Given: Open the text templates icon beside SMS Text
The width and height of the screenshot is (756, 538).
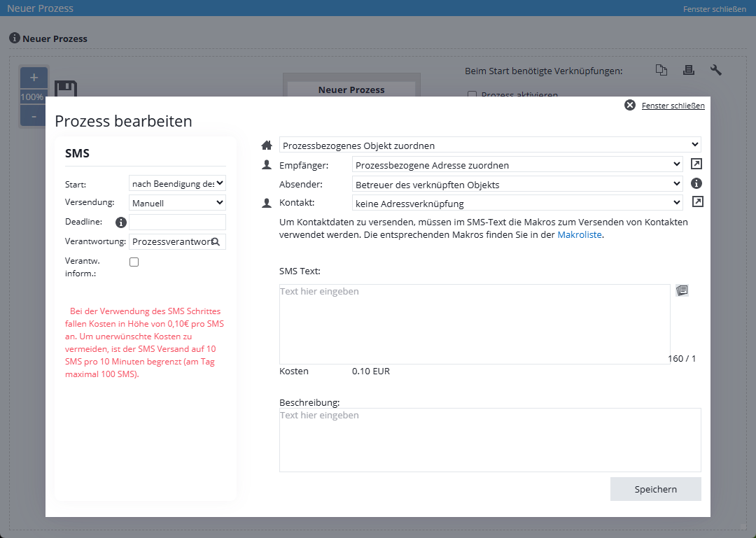Looking at the screenshot, I should (682, 290).
